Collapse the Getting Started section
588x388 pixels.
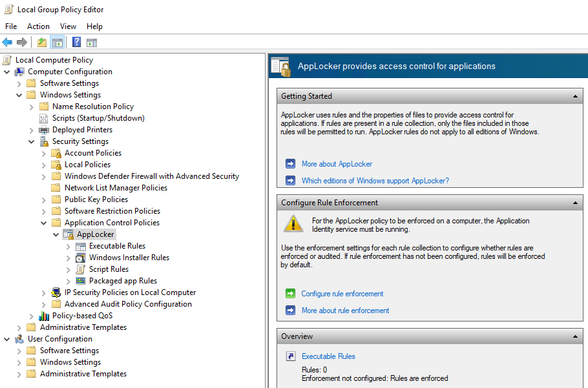pyautogui.click(x=575, y=96)
